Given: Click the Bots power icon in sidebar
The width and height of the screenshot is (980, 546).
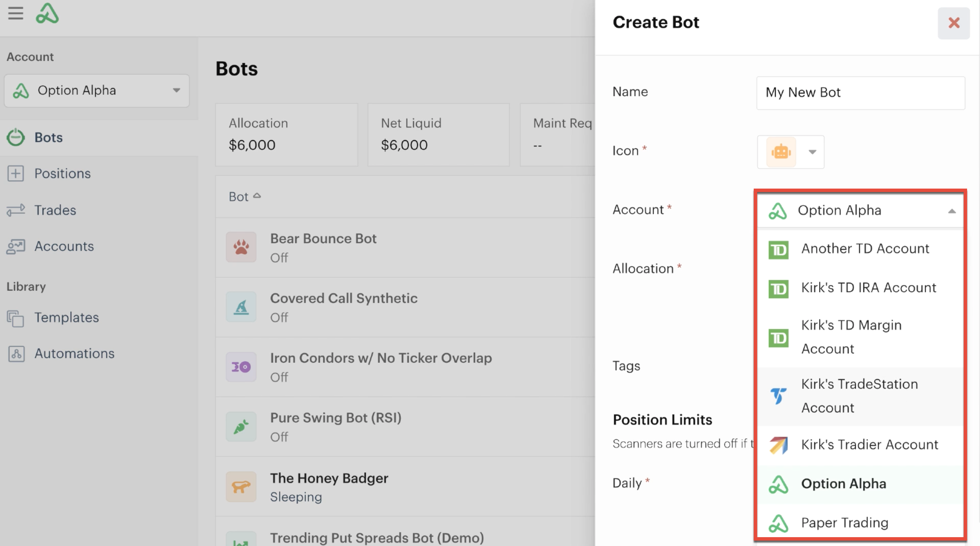Looking at the screenshot, I should click(16, 138).
